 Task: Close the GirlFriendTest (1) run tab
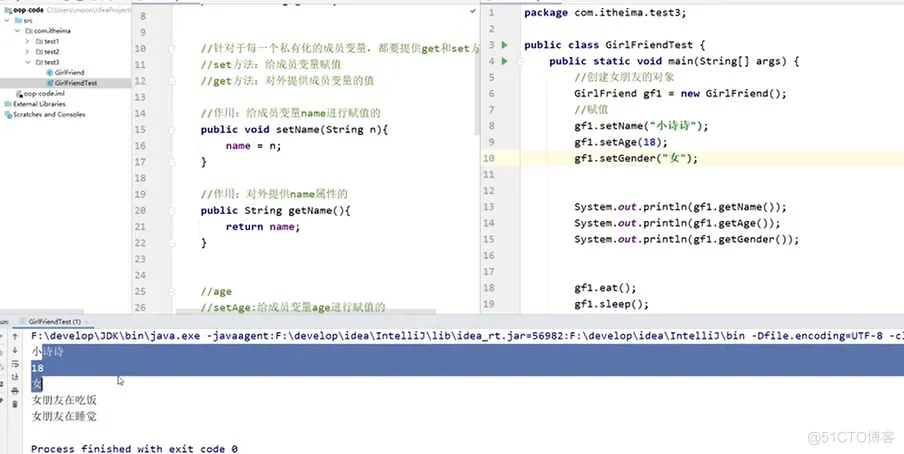(86, 321)
